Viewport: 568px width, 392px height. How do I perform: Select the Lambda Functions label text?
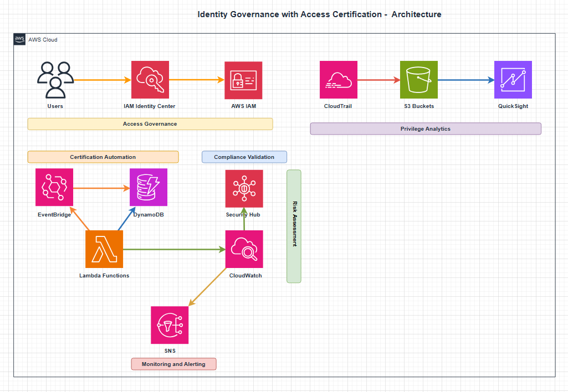104,275
